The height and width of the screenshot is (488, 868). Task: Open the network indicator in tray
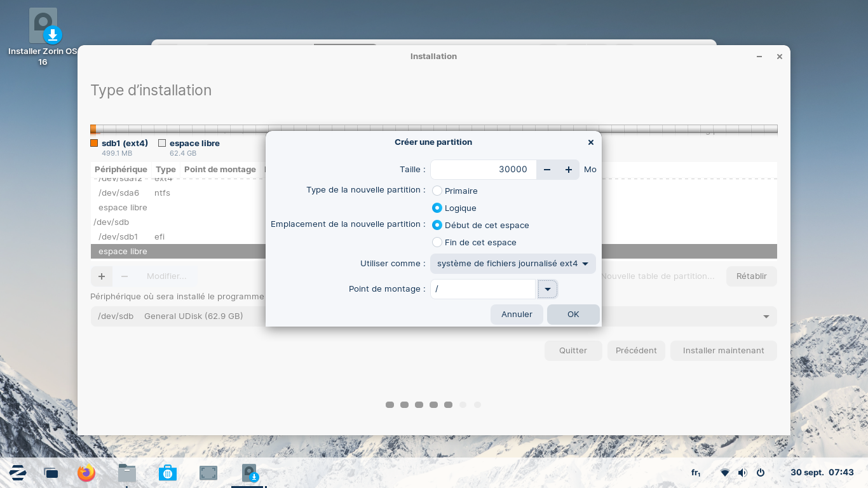point(724,473)
